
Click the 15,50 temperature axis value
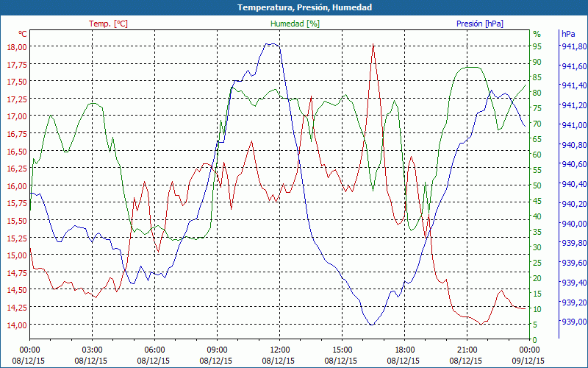tap(17, 220)
